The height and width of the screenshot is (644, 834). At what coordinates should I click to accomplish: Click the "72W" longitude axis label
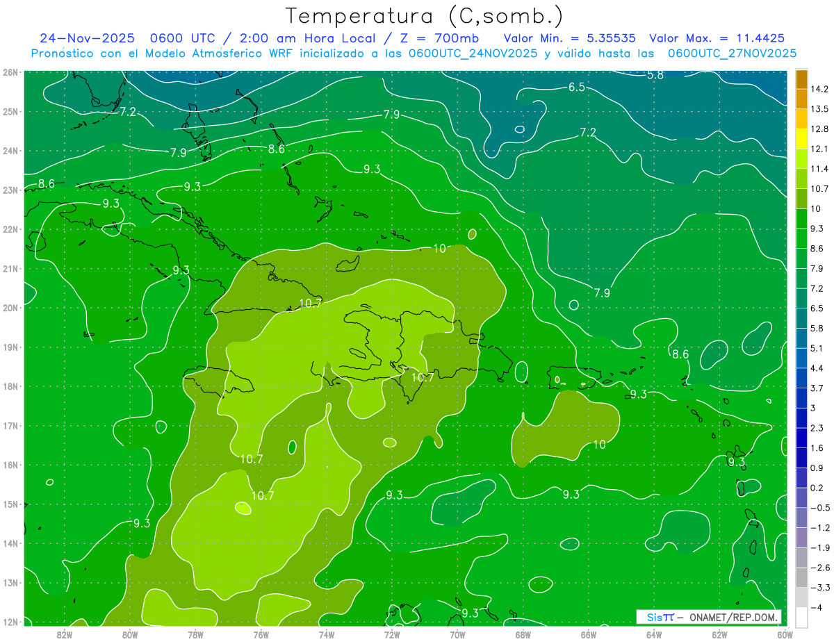pos(392,634)
